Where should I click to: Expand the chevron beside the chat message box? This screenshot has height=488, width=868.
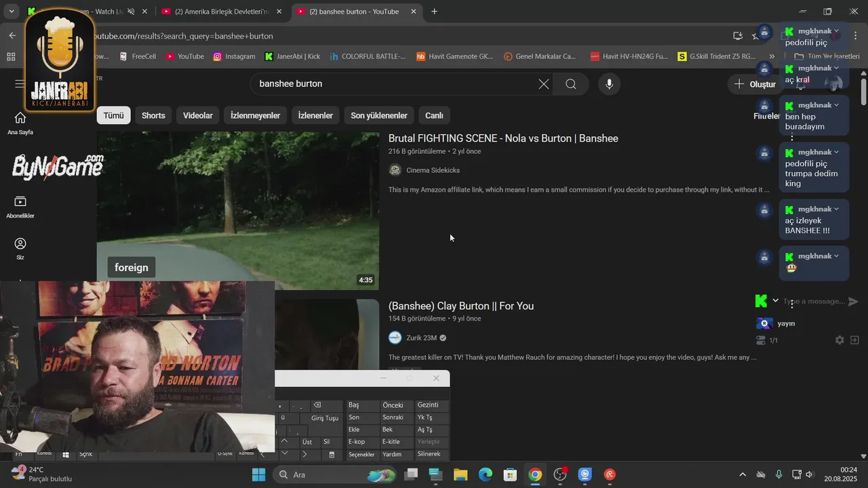(776, 301)
